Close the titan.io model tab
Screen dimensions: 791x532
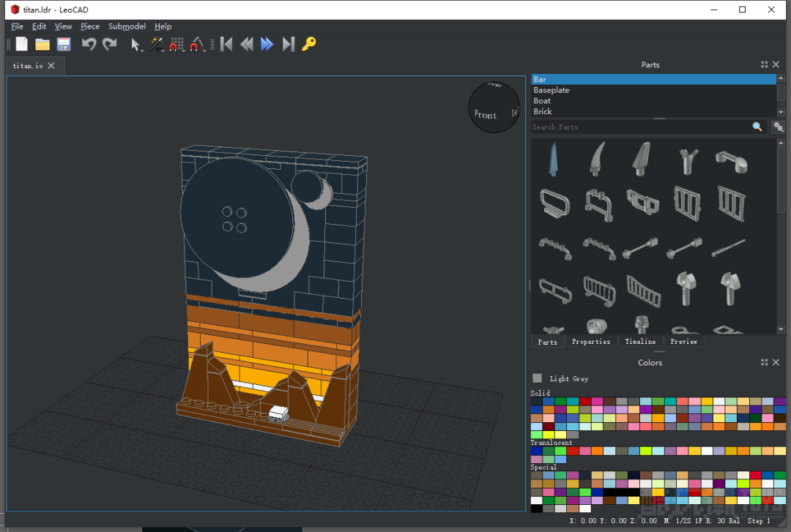tap(51, 66)
